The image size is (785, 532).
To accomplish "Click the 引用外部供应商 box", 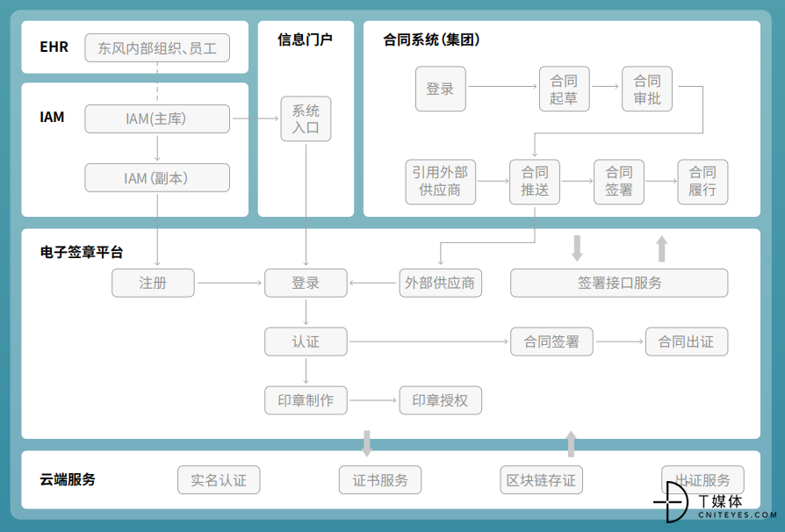I will 441,182.
